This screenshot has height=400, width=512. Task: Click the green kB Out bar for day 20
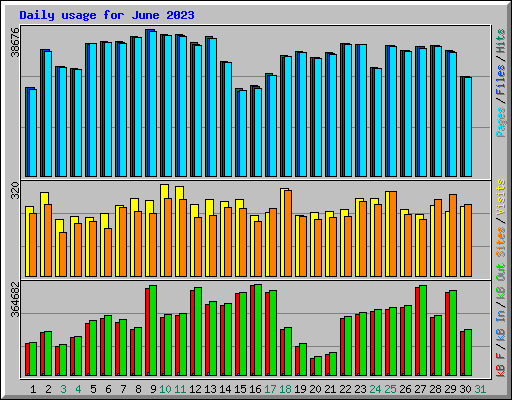(x=318, y=366)
